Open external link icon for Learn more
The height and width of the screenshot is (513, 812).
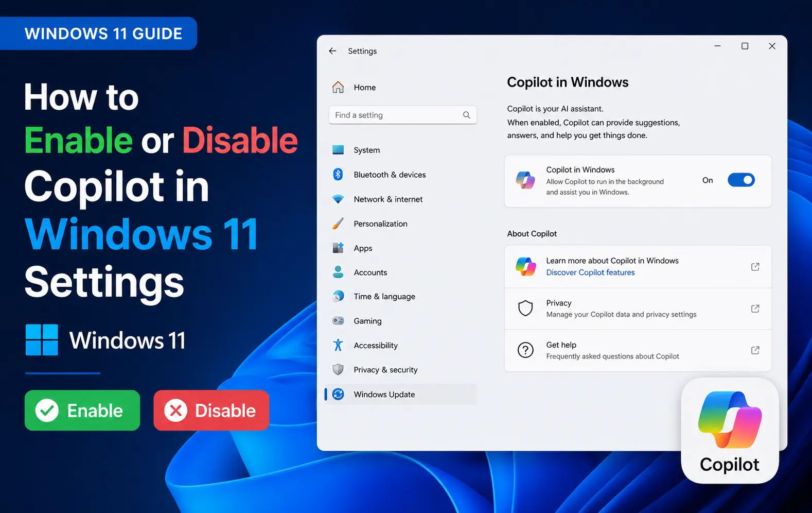tap(755, 266)
